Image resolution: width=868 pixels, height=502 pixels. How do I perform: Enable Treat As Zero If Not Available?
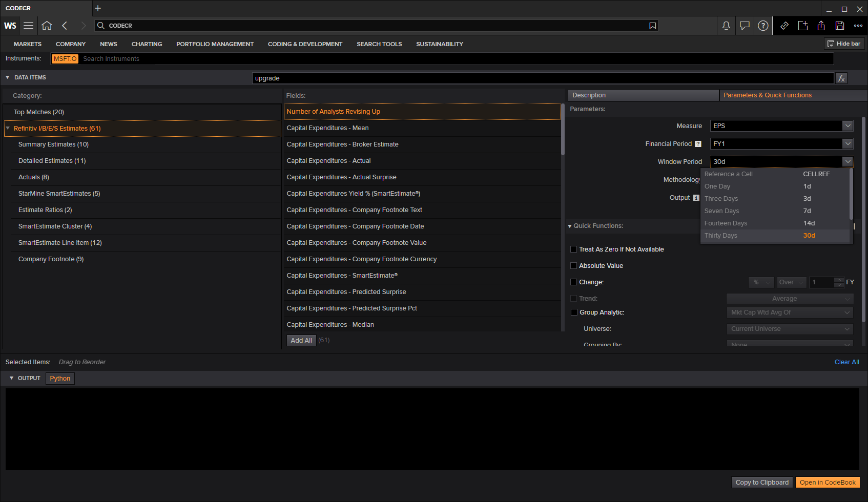tap(574, 249)
